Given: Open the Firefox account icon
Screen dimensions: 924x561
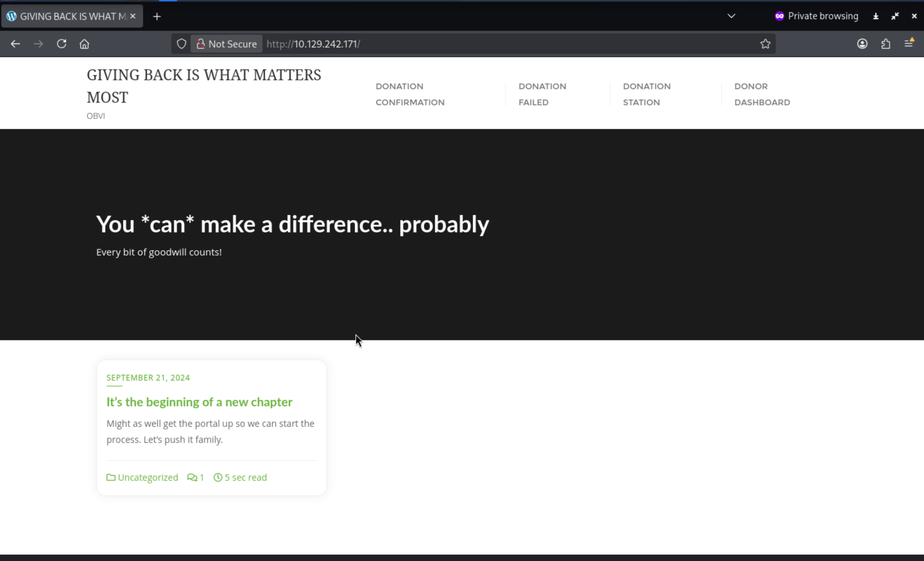Looking at the screenshot, I should click(862, 44).
